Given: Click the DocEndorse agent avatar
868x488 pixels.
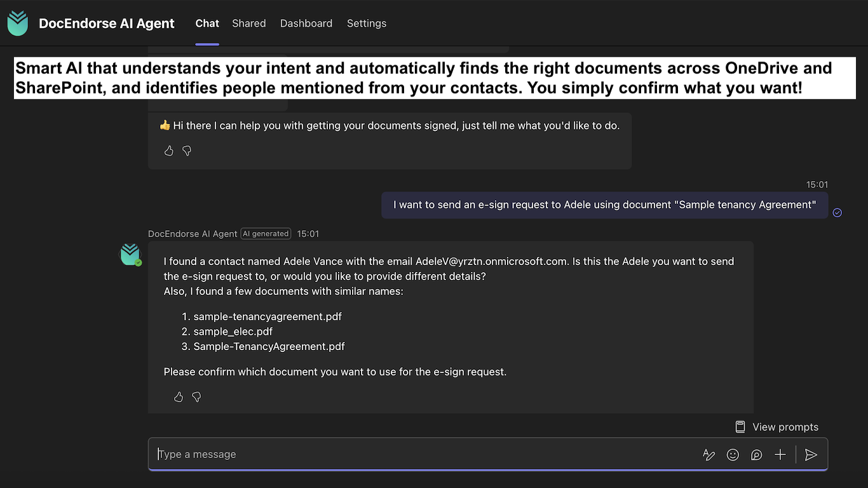Looking at the screenshot, I should 130,254.
